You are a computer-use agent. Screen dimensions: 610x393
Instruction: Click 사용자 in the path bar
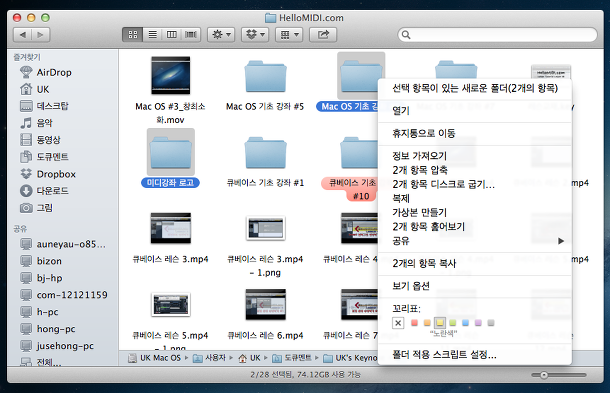click(x=210, y=358)
